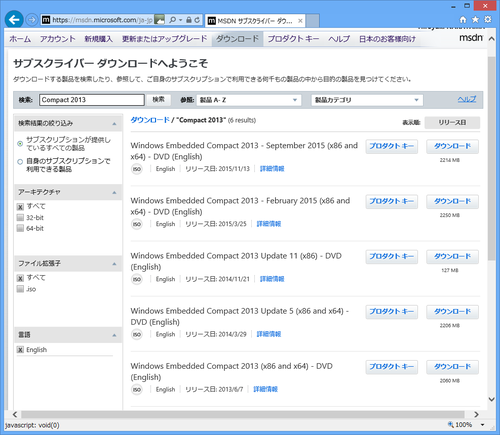Click the horizontal scrollbar thumb
Viewport: 500px width, 435px height.
243,414
